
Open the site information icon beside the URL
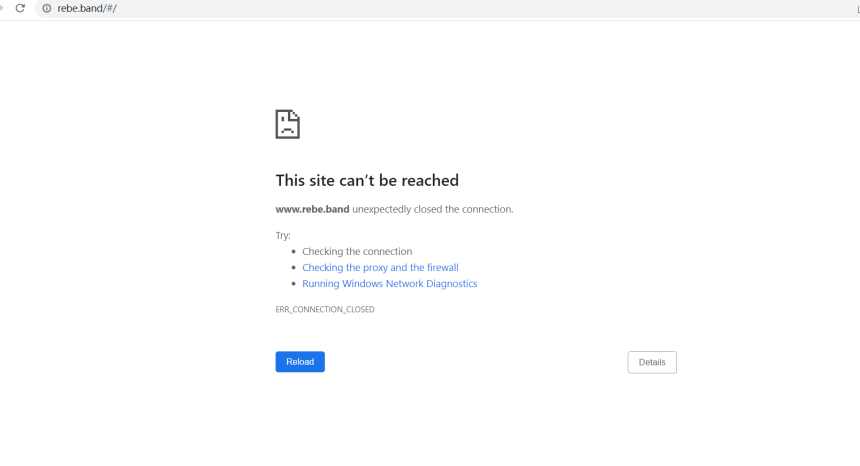[46, 8]
